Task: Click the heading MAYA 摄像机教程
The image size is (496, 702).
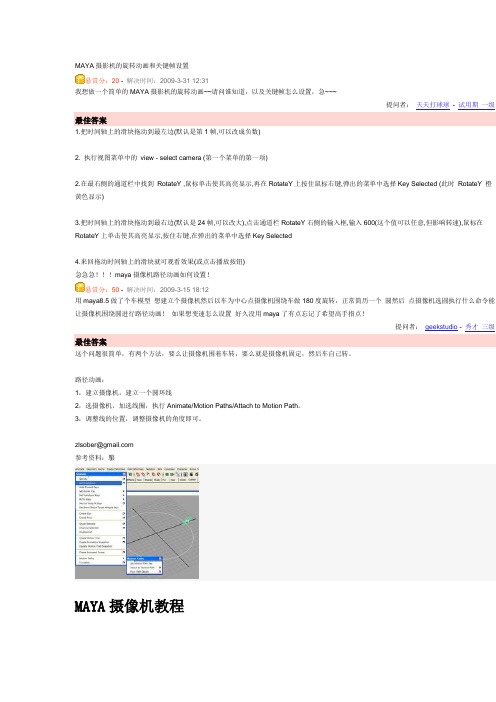Action: (x=129, y=606)
